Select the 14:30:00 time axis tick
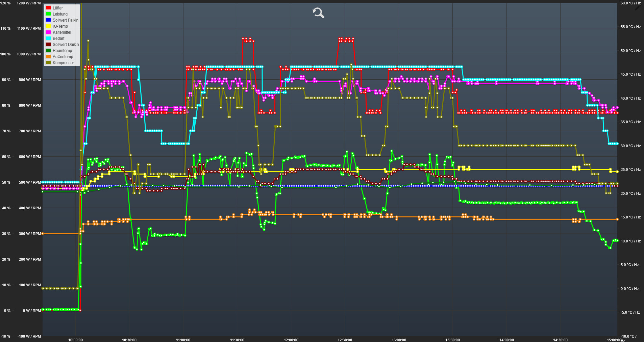 [560, 340]
